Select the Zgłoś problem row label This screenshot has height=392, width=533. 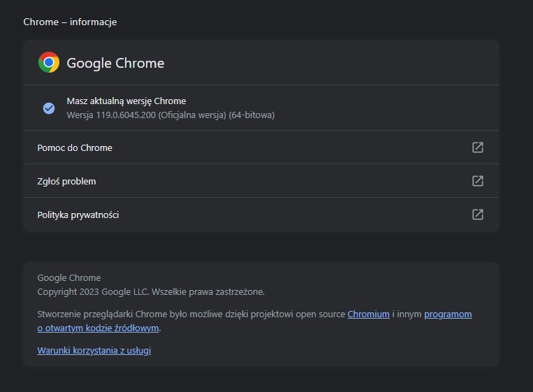66,181
